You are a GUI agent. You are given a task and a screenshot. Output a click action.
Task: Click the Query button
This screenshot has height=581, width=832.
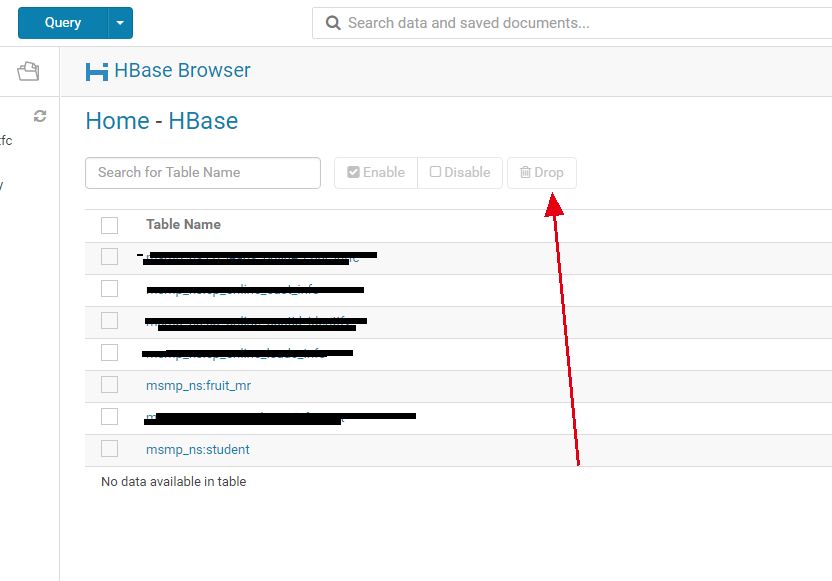point(63,23)
